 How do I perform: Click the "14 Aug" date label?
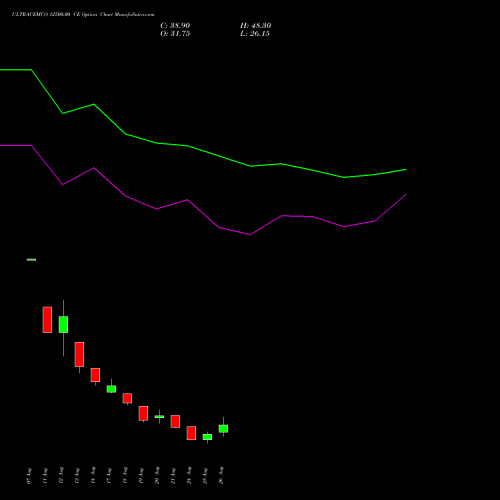click(x=93, y=476)
